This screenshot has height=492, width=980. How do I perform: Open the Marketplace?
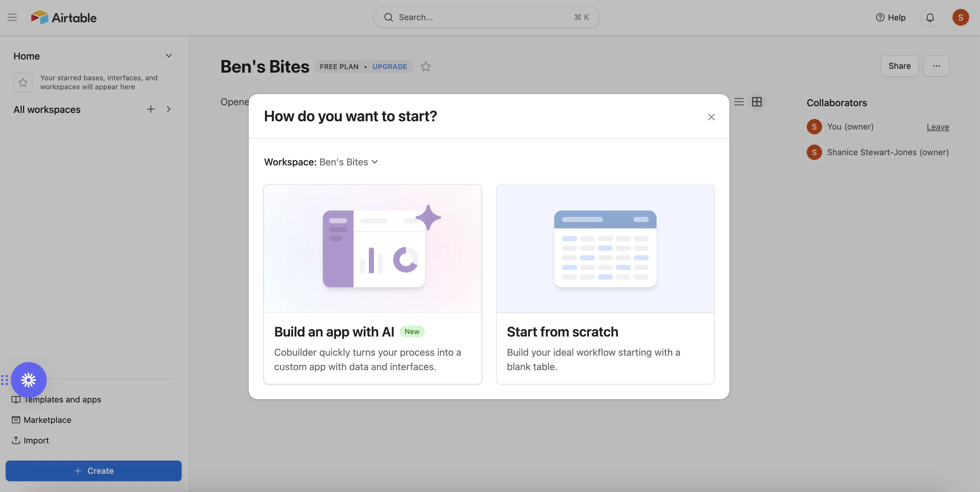tap(47, 420)
